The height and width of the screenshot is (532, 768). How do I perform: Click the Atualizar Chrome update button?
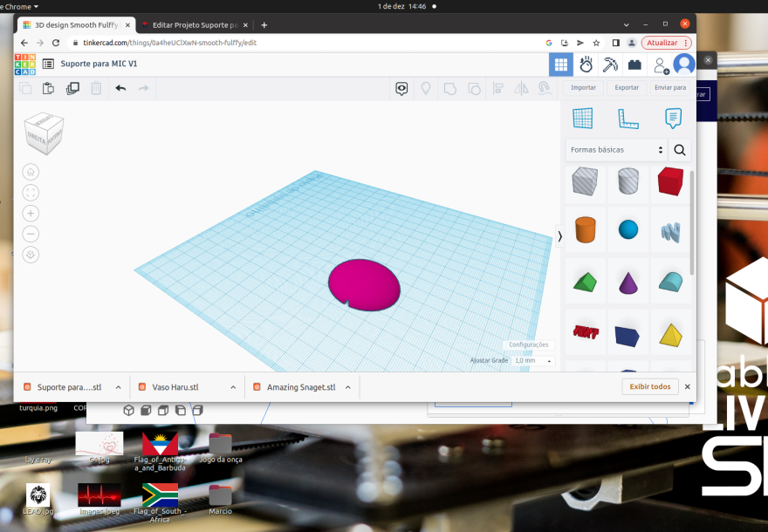click(x=666, y=43)
